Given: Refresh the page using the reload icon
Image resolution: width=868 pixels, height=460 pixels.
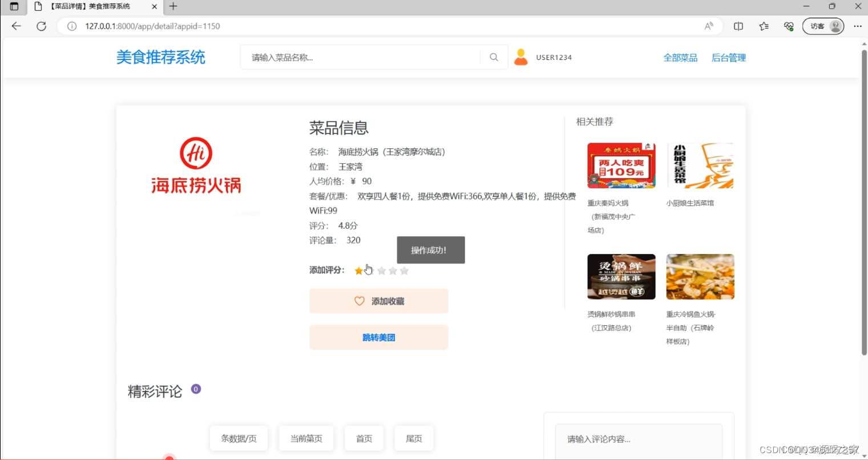Looking at the screenshot, I should [x=41, y=26].
